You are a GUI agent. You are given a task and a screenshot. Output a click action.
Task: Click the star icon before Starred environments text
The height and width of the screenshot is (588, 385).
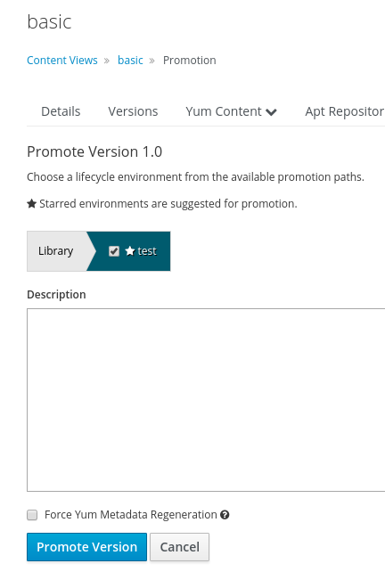coord(31,204)
